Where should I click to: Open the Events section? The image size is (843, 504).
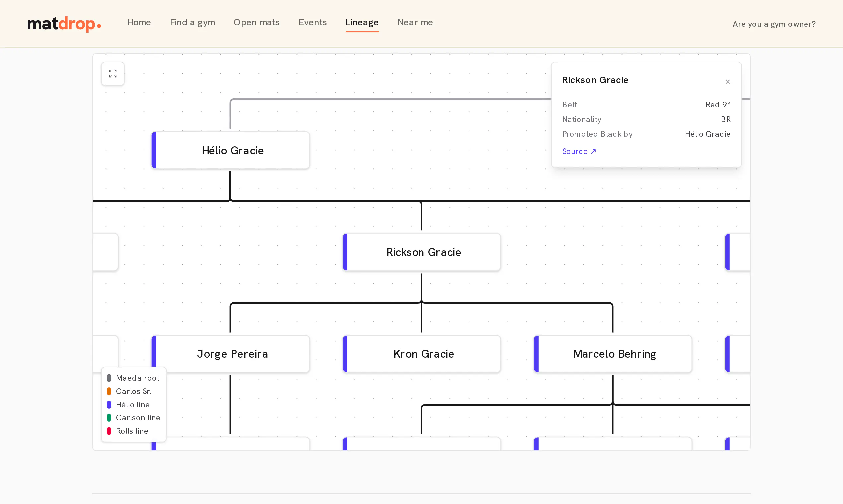click(x=313, y=23)
